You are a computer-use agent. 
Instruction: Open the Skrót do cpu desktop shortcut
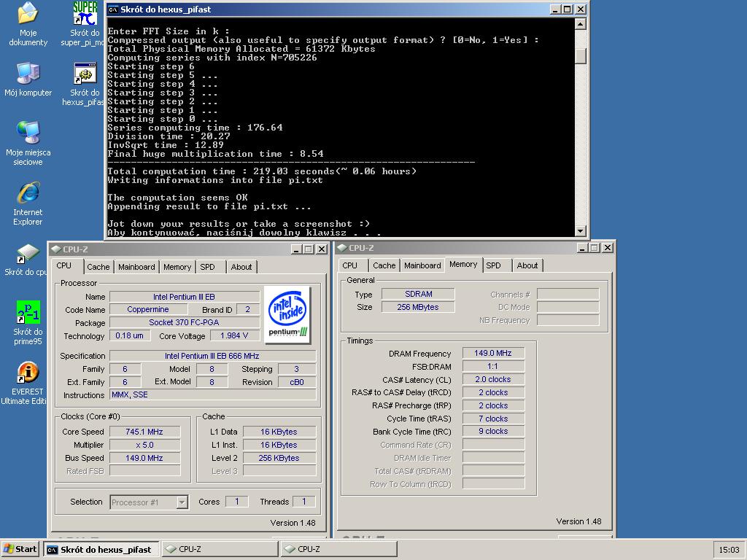point(28,260)
